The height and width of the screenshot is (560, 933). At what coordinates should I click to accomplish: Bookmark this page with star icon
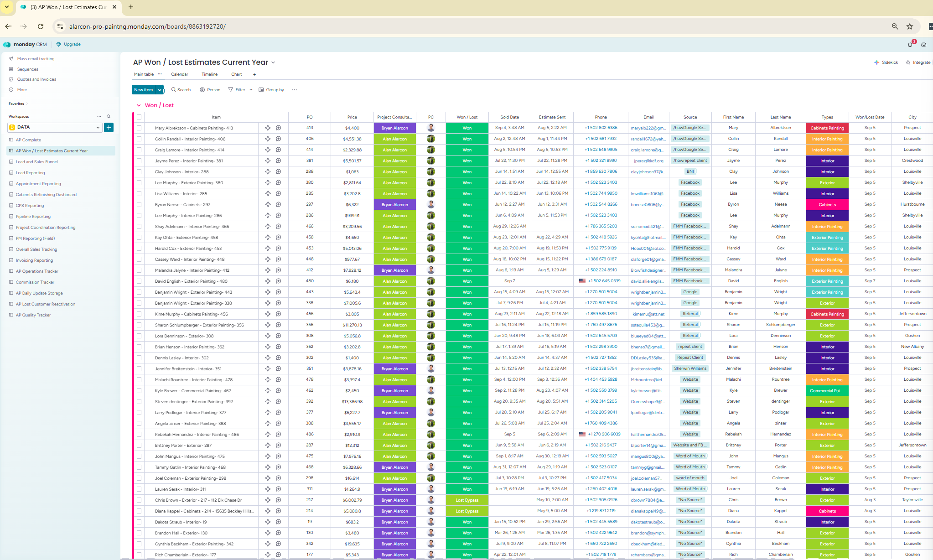pos(910,26)
